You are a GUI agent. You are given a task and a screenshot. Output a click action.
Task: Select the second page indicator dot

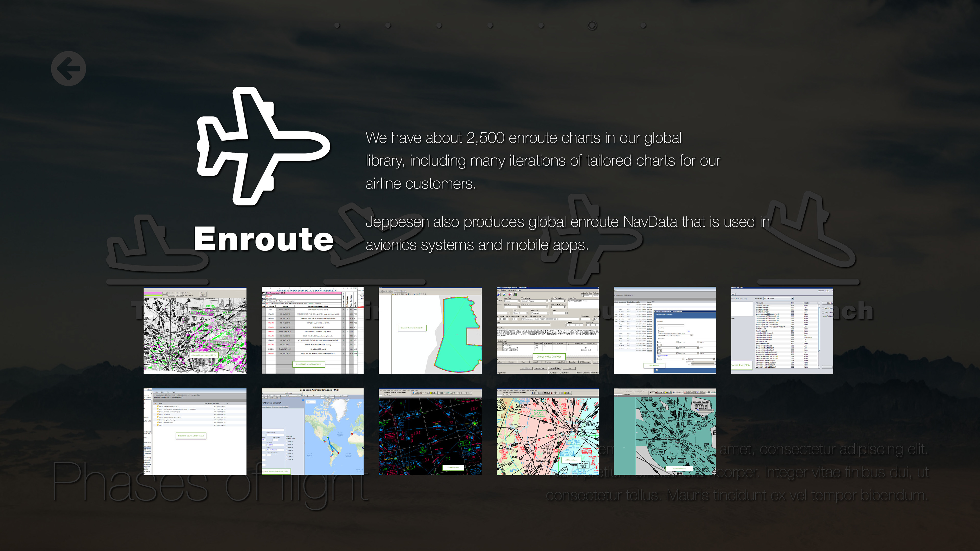[388, 26]
